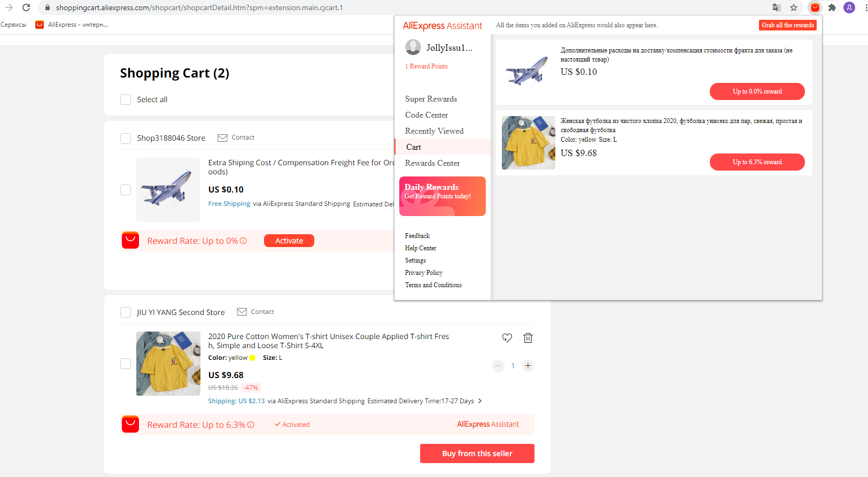868x477 pixels.
Task: Expand shipping options with the chevron arrow
Action: [x=480, y=401]
